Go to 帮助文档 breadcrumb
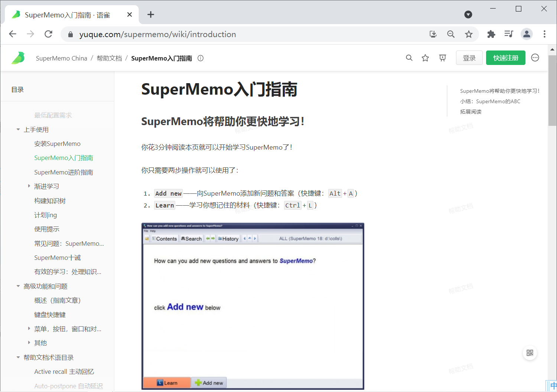 click(109, 58)
